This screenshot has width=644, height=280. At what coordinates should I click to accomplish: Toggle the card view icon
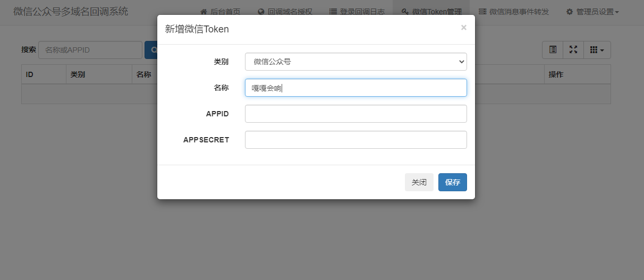[553, 50]
